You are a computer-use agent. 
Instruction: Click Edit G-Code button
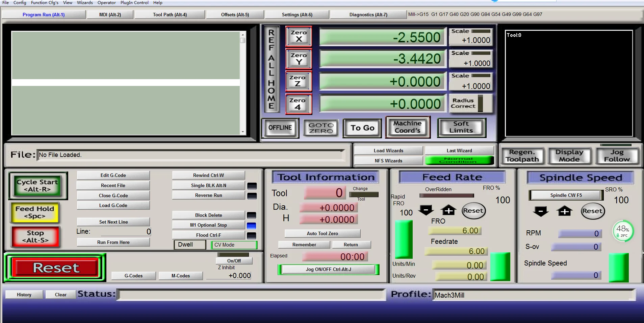[113, 175]
